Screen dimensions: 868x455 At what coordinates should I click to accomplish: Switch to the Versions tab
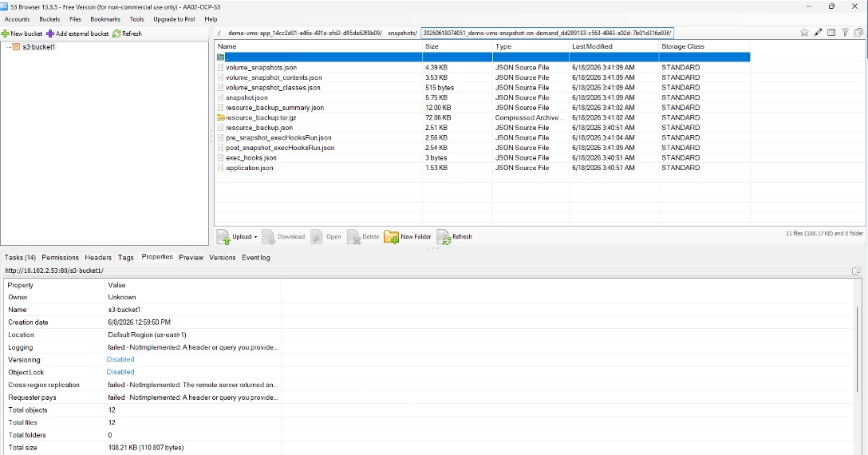coord(222,258)
